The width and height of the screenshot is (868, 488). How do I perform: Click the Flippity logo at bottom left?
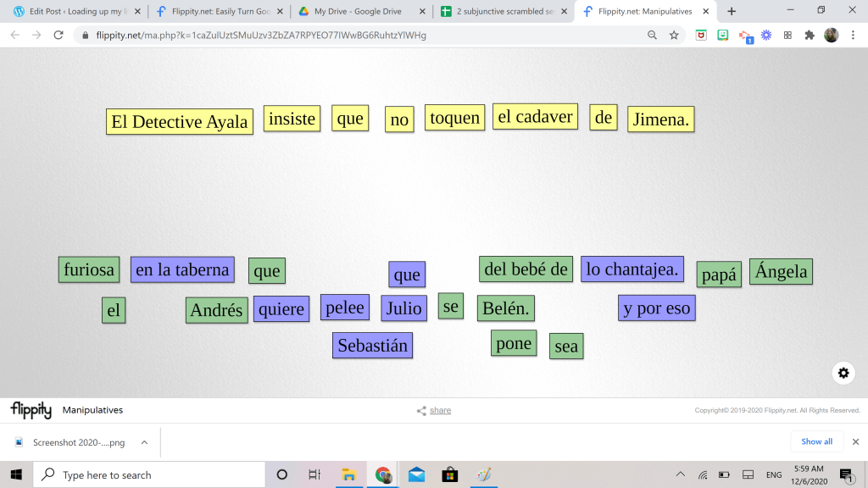31,410
